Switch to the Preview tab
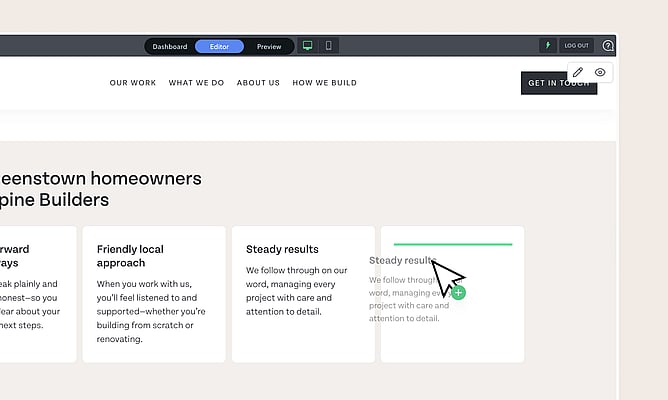668x400 pixels. [x=269, y=46]
